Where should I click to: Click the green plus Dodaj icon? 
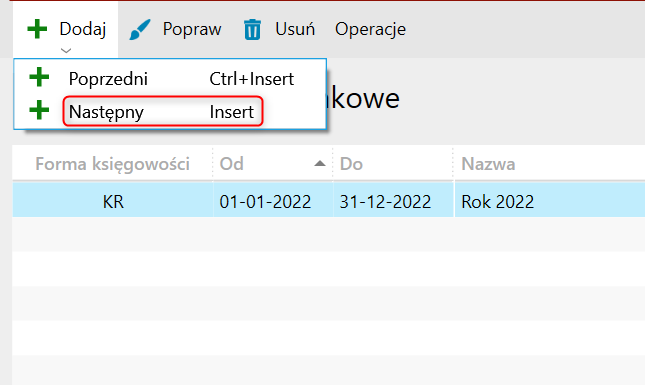pos(37,29)
